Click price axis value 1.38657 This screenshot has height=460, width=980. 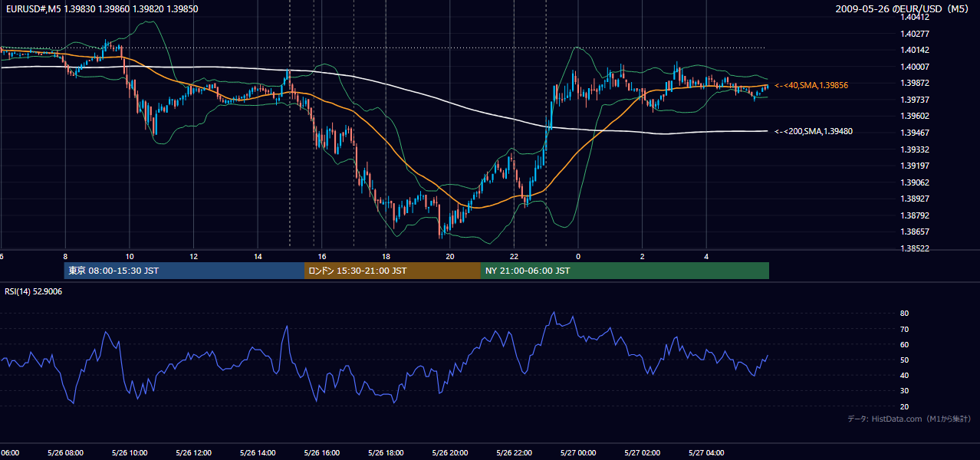pyautogui.click(x=916, y=232)
